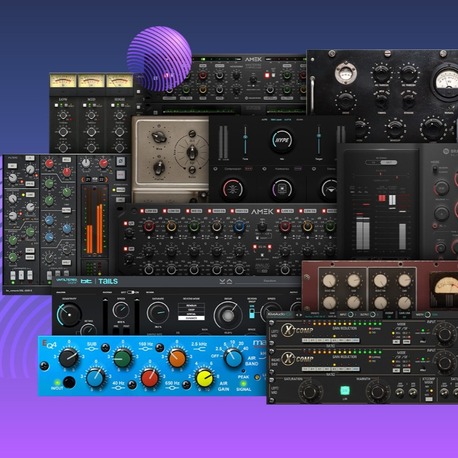
Task: Click the purple-ringed Harmonics knob in Hype
Action: (282, 189)
